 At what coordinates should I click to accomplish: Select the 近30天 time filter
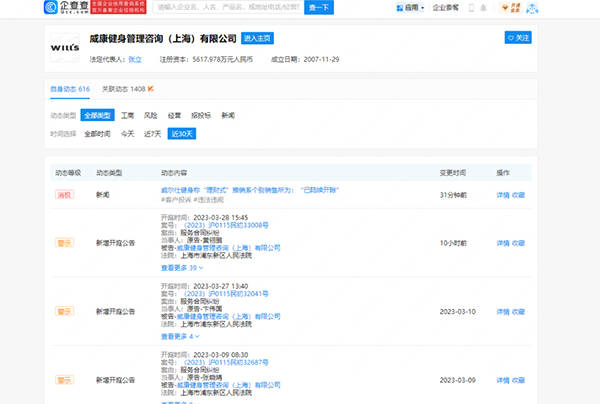182,134
